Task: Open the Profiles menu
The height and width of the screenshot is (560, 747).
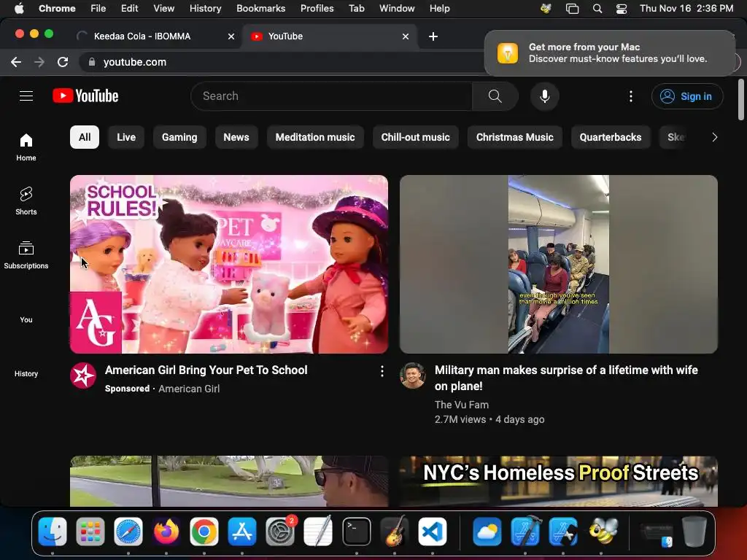Action: pyautogui.click(x=317, y=9)
